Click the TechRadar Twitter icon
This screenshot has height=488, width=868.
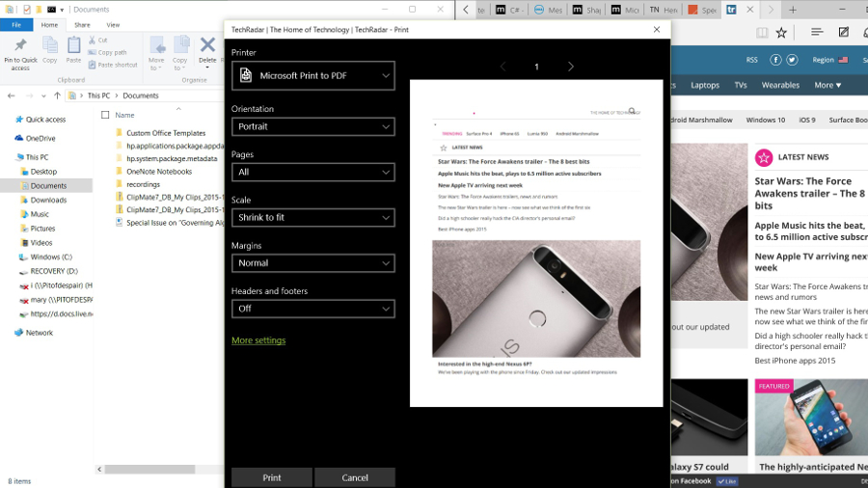(792, 60)
